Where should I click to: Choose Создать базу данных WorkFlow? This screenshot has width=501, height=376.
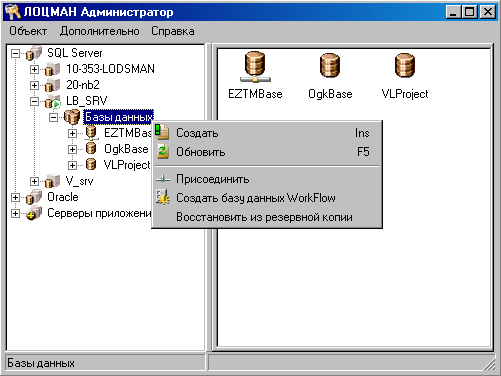pyautogui.click(x=267, y=198)
